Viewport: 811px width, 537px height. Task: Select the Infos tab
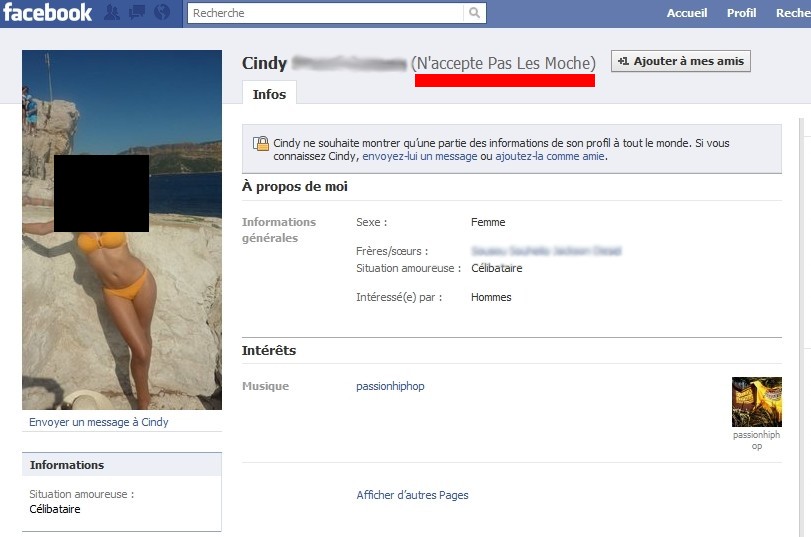coord(269,94)
